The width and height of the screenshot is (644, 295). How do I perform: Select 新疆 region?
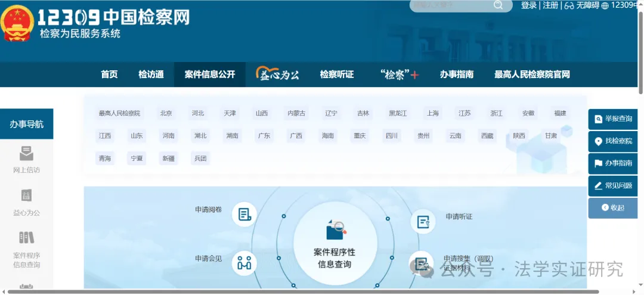(x=168, y=159)
